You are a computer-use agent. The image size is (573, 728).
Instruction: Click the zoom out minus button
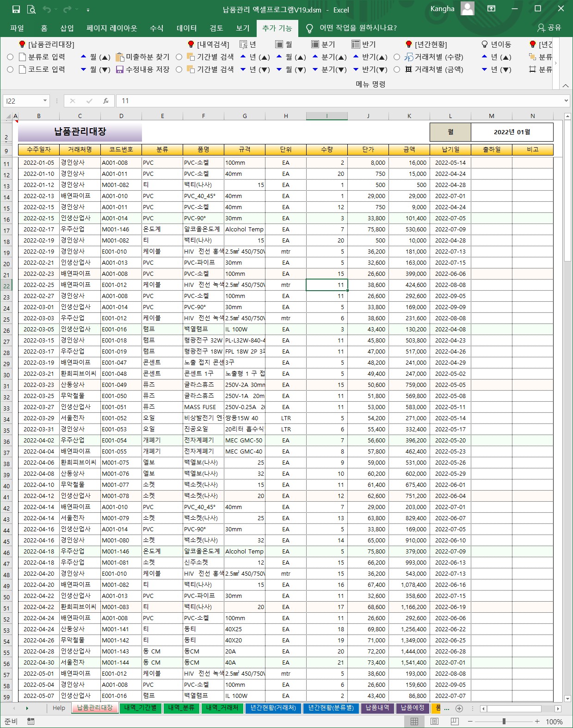[x=470, y=722]
